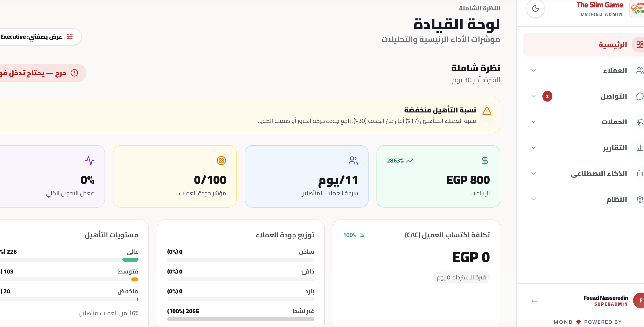Click the warning triangle alert icon
The width and height of the screenshot is (644, 327).
487,111
